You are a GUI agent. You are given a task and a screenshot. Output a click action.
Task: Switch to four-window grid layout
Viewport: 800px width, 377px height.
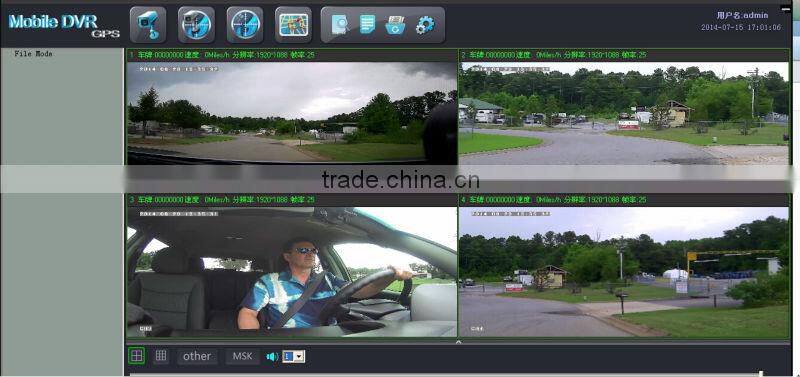[136, 356]
